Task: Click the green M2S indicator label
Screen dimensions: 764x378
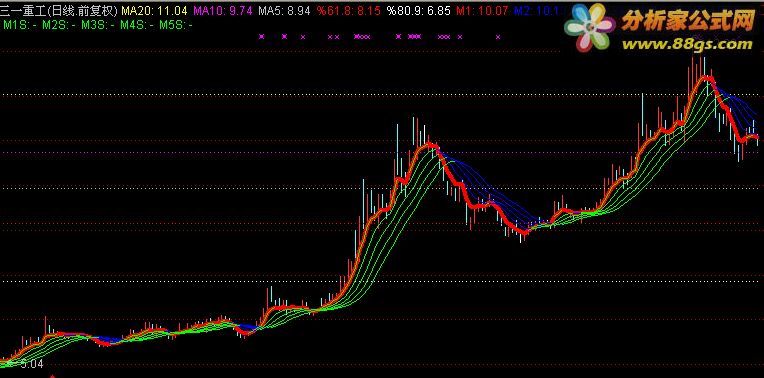Action: click(59, 25)
